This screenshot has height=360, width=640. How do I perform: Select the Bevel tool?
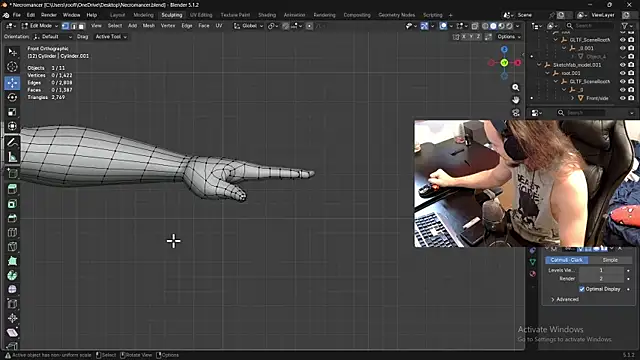pos(12,218)
